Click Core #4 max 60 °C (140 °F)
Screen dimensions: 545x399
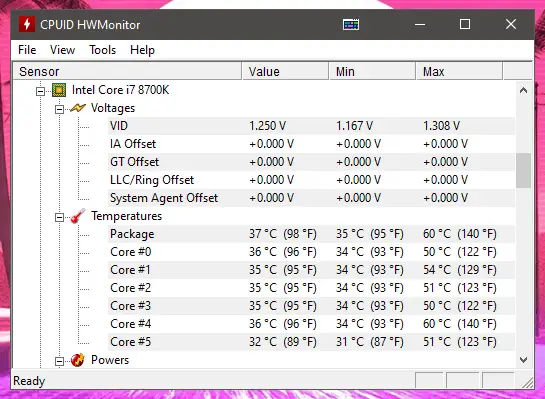pyautogui.click(x=460, y=324)
